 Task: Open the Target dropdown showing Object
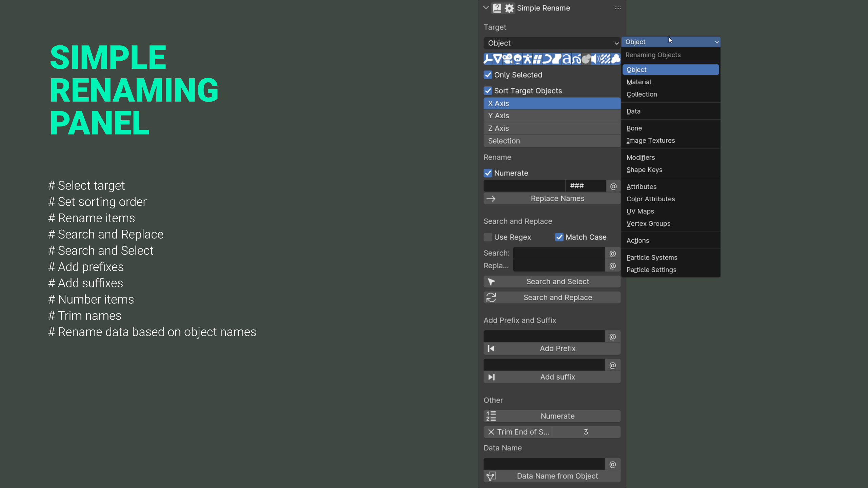[x=552, y=43]
